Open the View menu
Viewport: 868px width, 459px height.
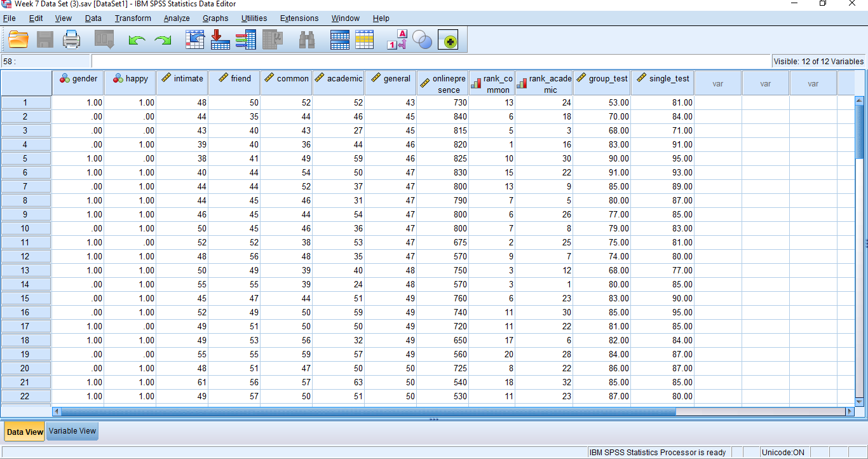tap(64, 18)
